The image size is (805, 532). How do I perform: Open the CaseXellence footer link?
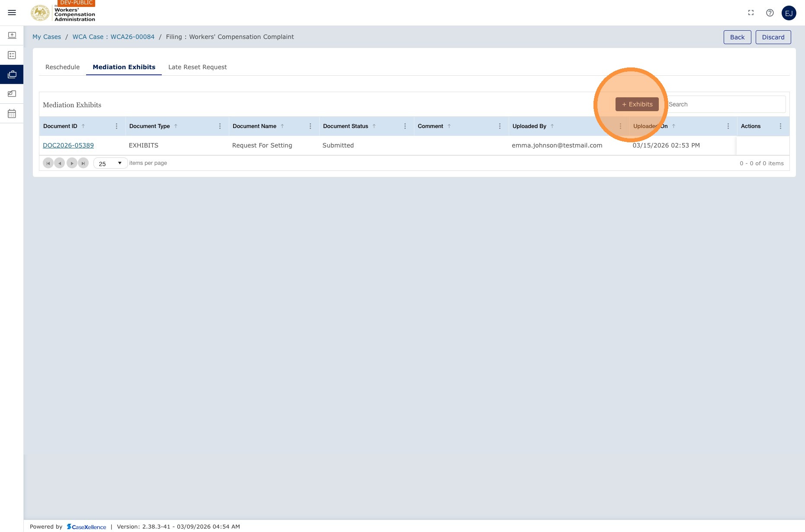87,527
